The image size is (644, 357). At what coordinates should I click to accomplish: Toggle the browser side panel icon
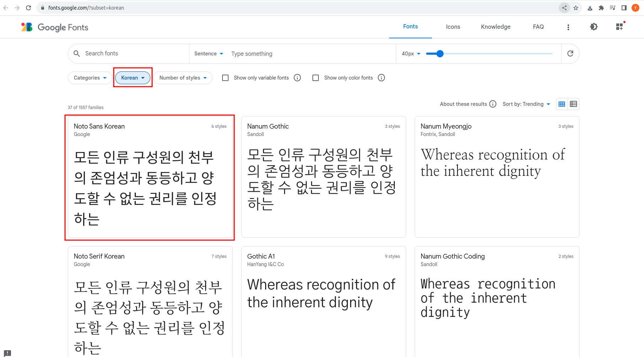(624, 8)
